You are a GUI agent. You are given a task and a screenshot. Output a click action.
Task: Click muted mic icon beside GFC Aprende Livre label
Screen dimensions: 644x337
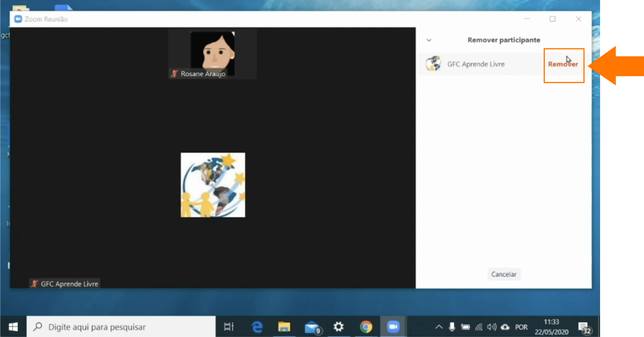click(x=34, y=284)
